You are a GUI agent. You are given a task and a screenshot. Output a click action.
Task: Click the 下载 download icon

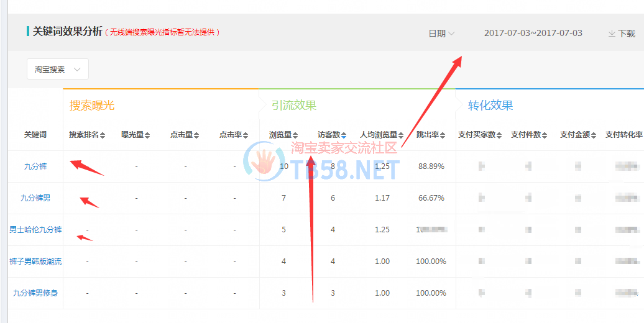pyautogui.click(x=612, y=34)
